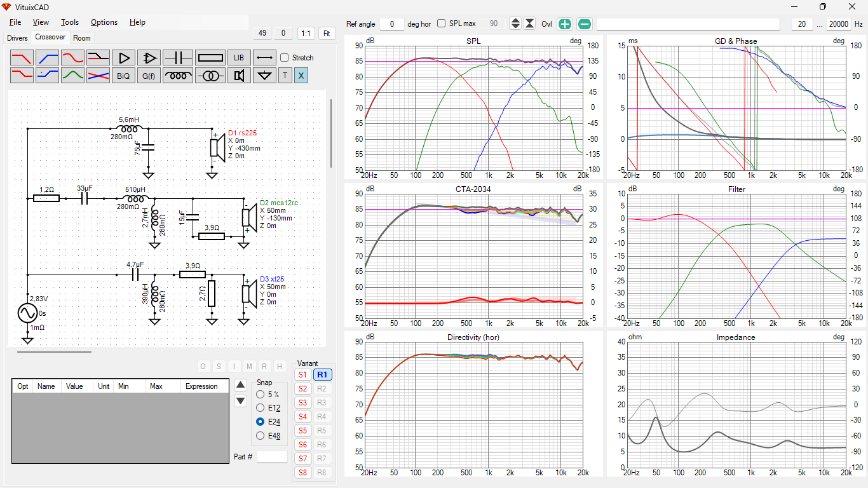Select the D1 rs225 driver label

tap(242, 133)
